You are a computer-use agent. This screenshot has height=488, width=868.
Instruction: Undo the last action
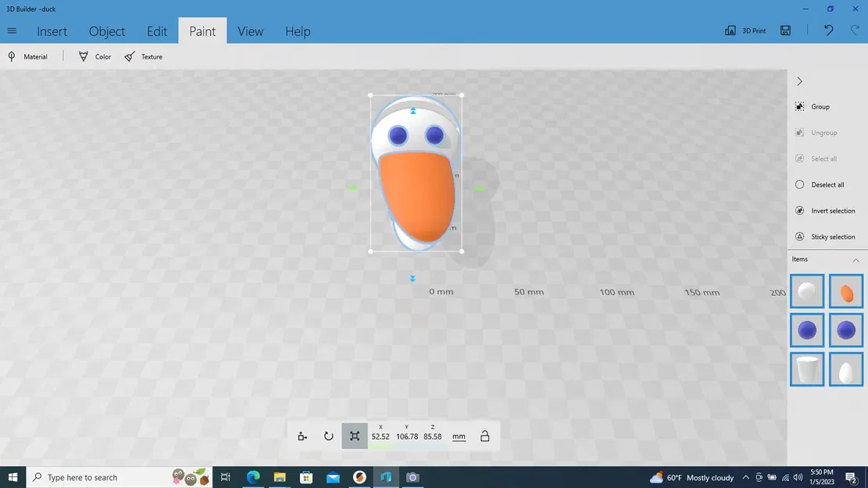tap(828, 30)
